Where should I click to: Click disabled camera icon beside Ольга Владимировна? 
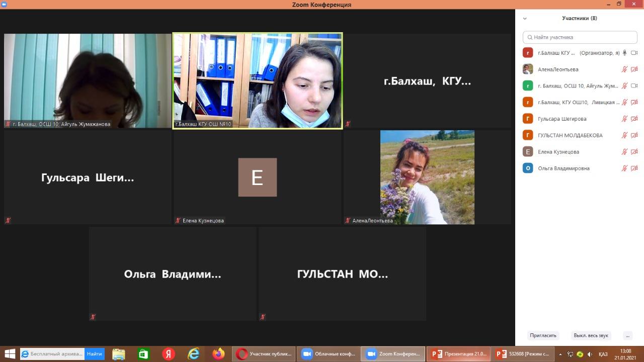[634, 168]
